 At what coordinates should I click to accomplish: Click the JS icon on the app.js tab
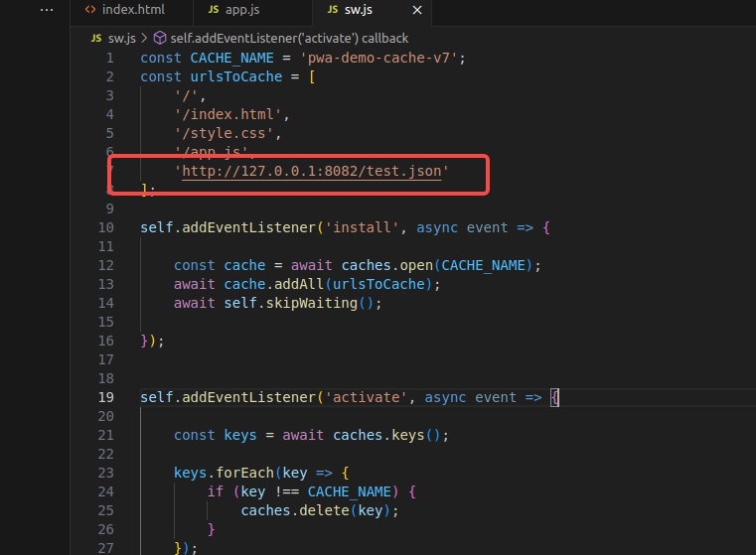point(214,10)
